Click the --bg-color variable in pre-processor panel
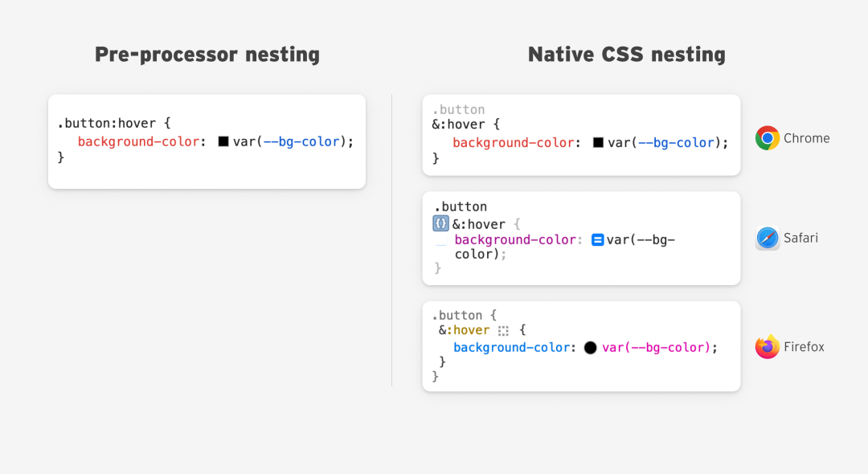Screen dimensions: 868x474 [x=301, y=141]
